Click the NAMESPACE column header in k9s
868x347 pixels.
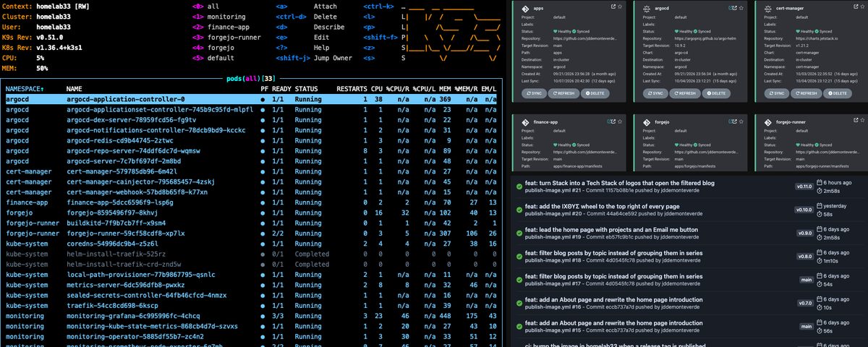click(x=25, y=88)
